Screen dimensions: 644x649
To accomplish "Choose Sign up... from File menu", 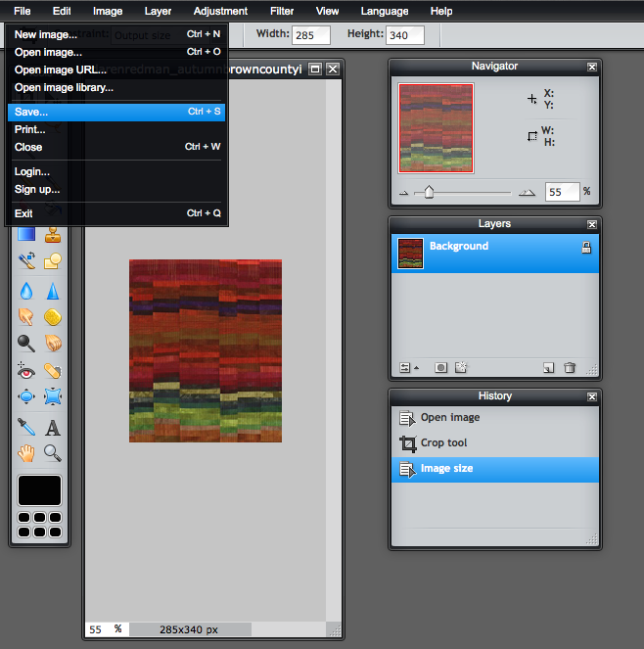I will [116, 190].
